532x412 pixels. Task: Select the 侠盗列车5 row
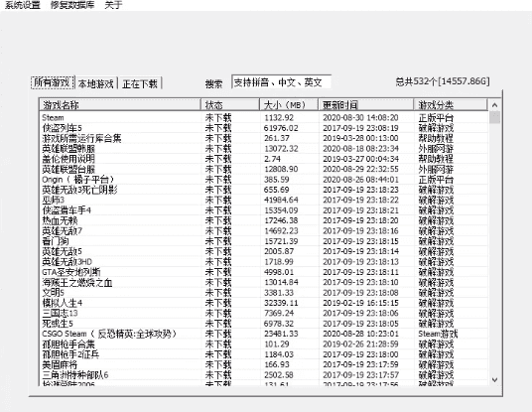(264, 128)
